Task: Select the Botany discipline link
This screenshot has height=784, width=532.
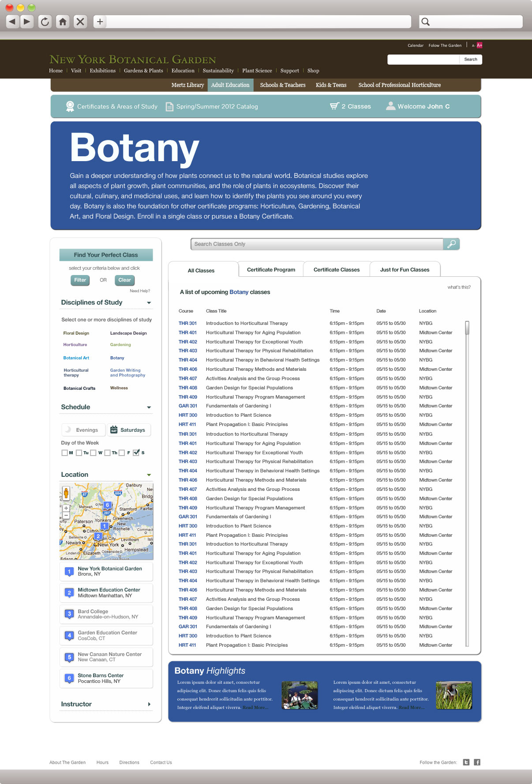Action: [x=117, y=358]
